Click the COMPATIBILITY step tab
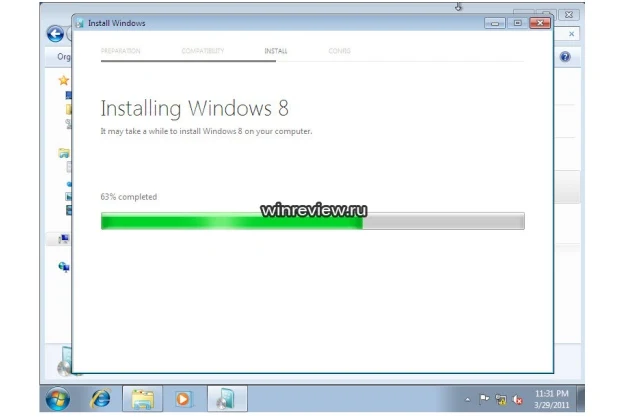The height and width of the screenshot is (417, 625). point(203,50)
